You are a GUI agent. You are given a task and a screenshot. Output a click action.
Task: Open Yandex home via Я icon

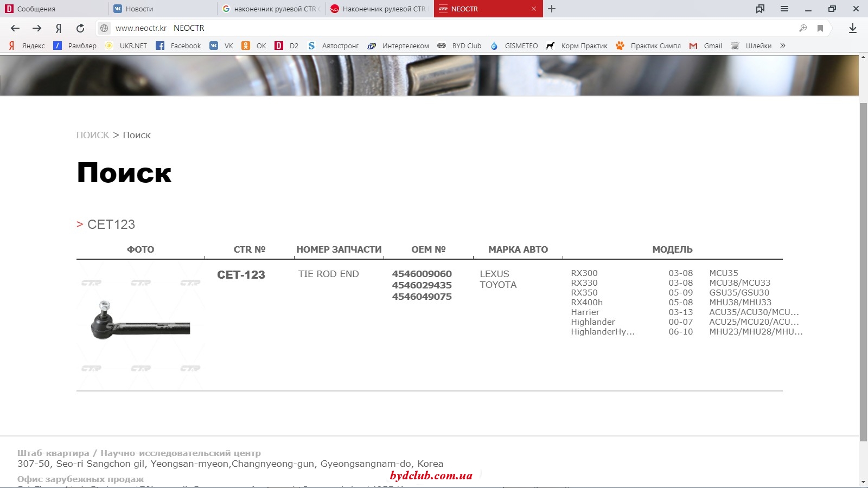(x=59, y=28)
